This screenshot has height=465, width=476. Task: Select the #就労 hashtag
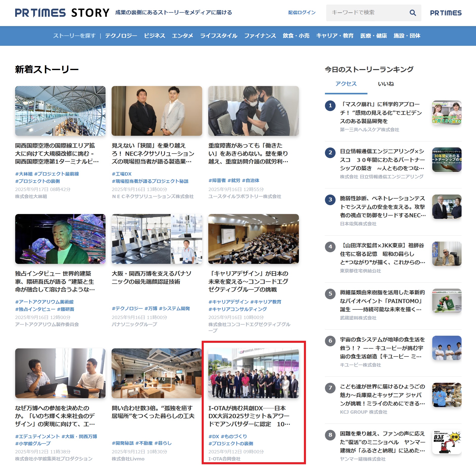pos(234,180)
